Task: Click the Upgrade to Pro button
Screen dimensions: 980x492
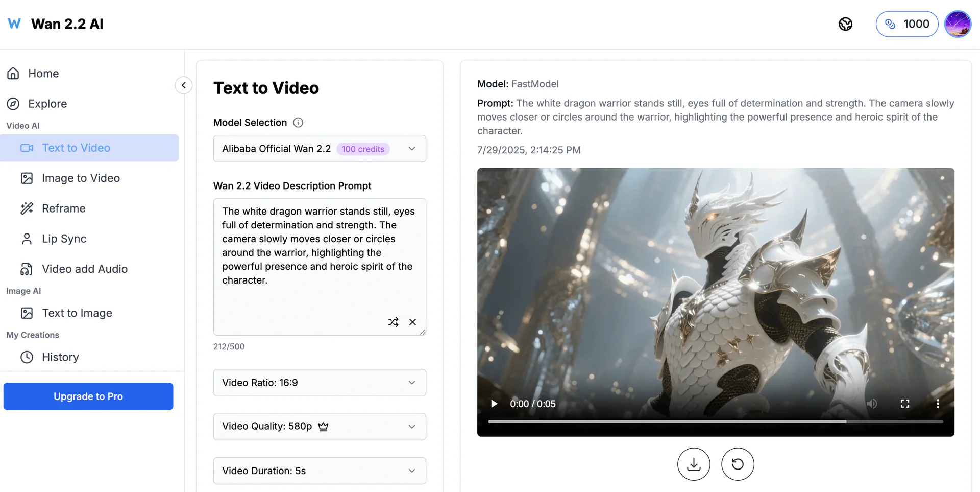Action: point(88,396)
